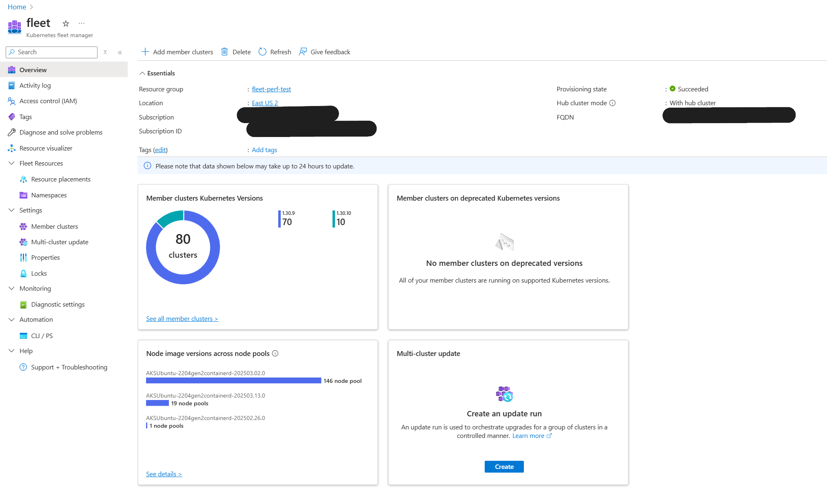Open See all member clusters link
Image resolution: width=827 pixels, height=504 pixels.
[182, 319]
